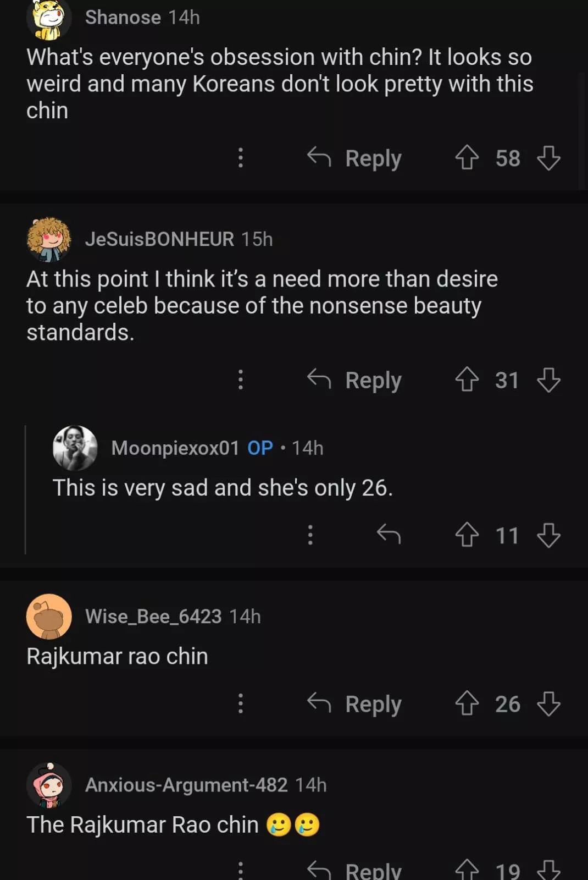Screen dimensions: 588x880
Task: Open more options for JeSuisBONHEUR's comment
Action: tap(240, 380)
